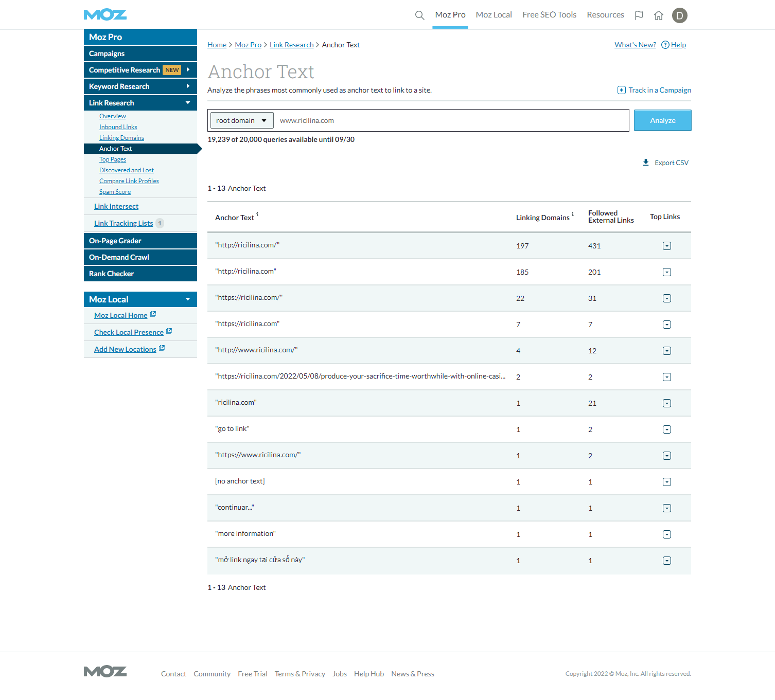Expand top links for "https://www.ricilina.com/" row
The image size is (775, 700).
coord(667,456)
